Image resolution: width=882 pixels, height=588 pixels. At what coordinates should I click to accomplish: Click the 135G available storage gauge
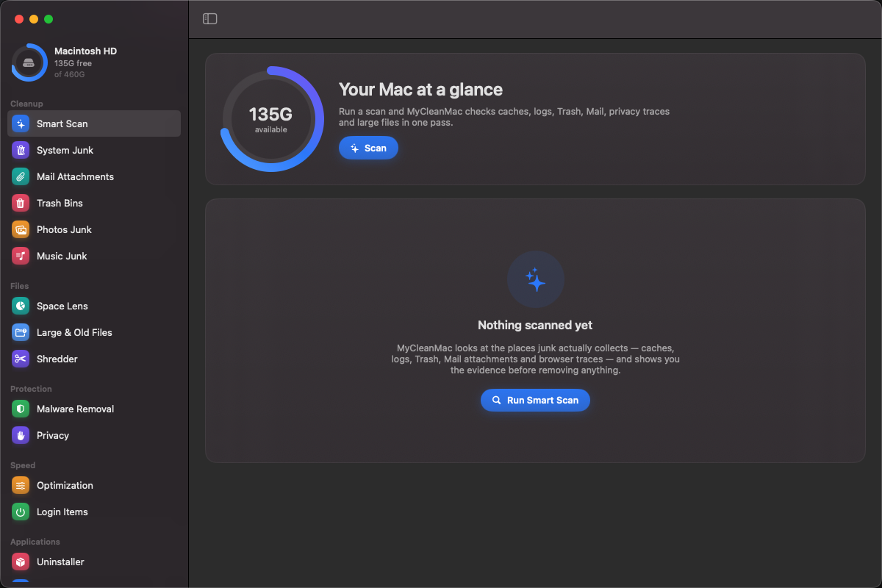[x=272, y=119]
